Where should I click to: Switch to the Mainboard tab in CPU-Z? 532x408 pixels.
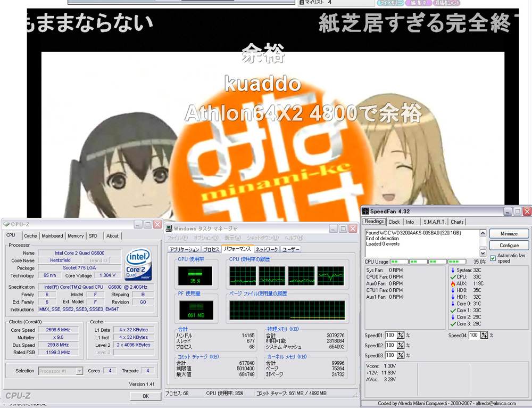point(52,236)
